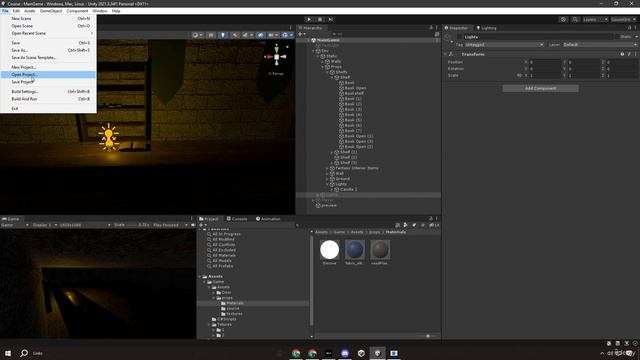640x360 pixels.
Task: Open the Discord icon on the taskbar
Action: pyautogui.click(x=345, y=353)
